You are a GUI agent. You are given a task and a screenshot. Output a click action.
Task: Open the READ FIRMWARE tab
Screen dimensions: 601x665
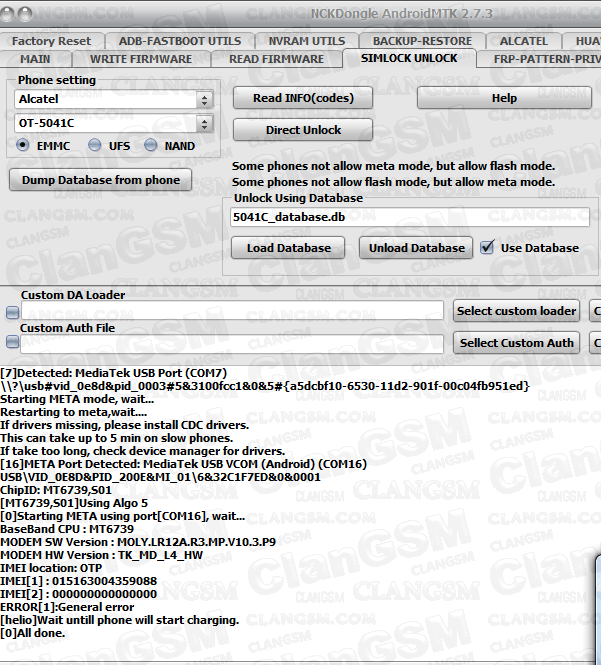coord(277,59)
